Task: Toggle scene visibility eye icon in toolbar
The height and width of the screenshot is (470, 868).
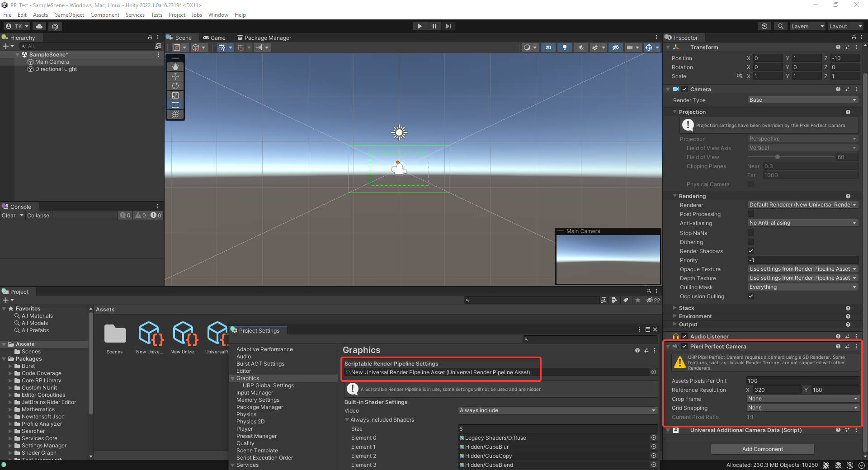Action: [x=615, y=47]
